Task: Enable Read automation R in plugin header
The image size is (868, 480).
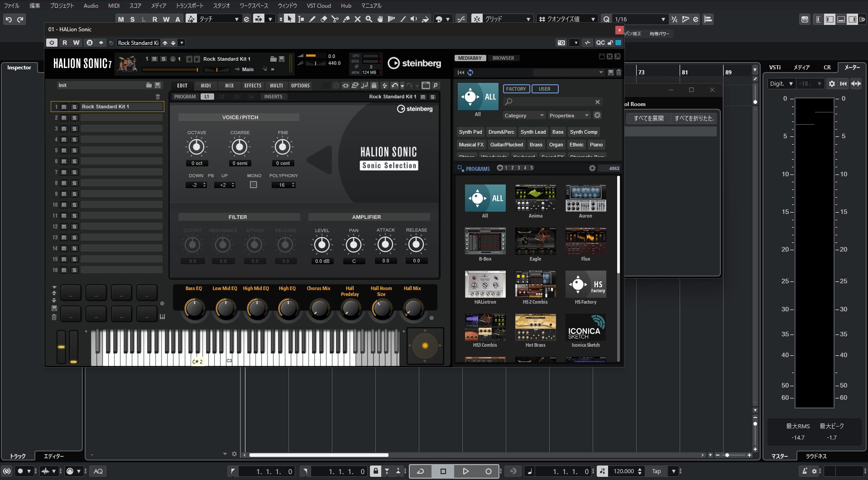Action: [65, 43]
